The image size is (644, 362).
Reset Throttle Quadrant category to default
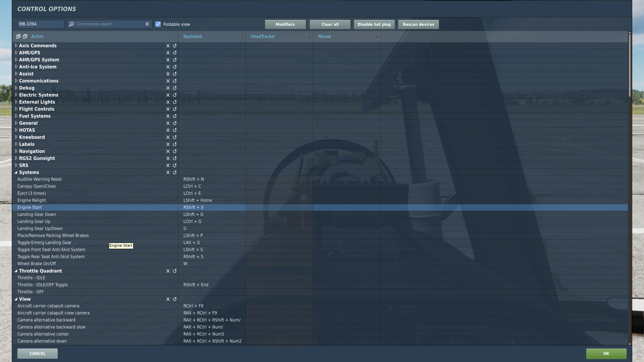[175, 271]
